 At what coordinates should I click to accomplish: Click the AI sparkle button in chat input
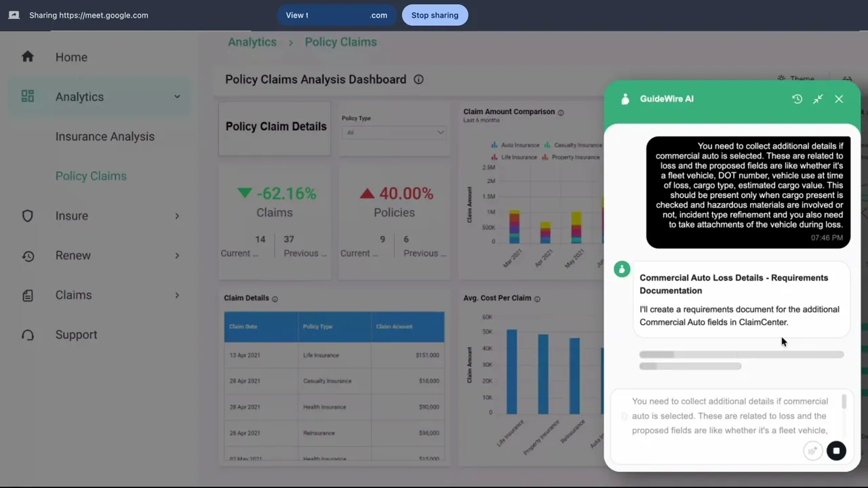pos(812,451)
